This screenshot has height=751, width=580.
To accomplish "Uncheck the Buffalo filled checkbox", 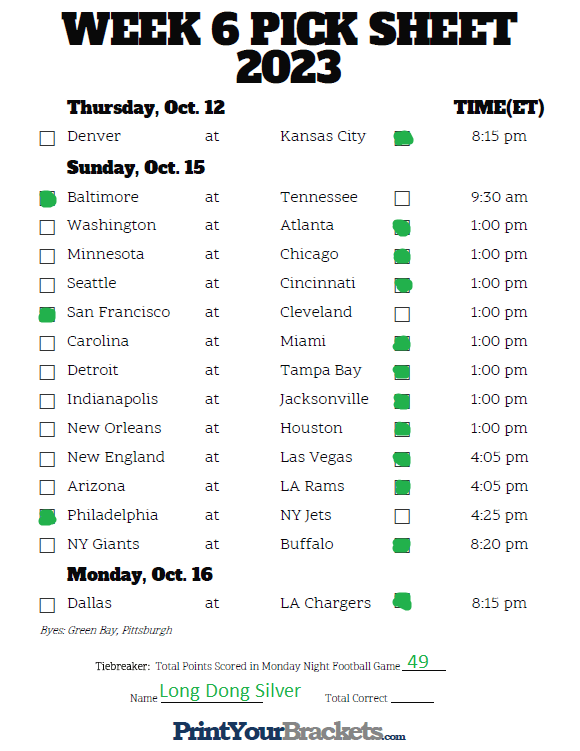I will pos(401,545).
